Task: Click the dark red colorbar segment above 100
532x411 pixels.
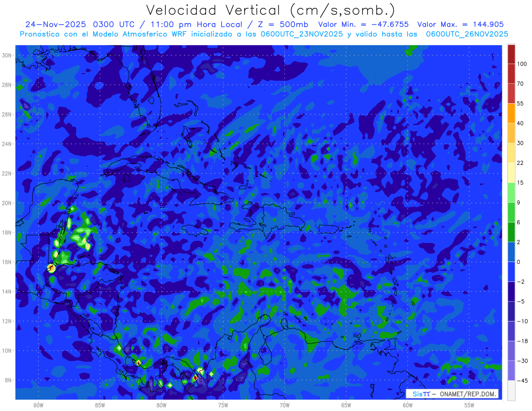Action: click(511, 54)
